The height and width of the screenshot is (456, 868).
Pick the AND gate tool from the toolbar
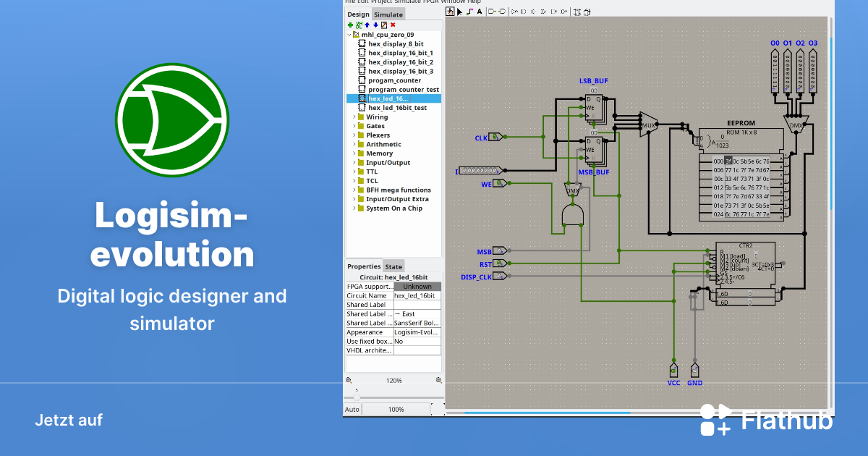tap(524, 12)
